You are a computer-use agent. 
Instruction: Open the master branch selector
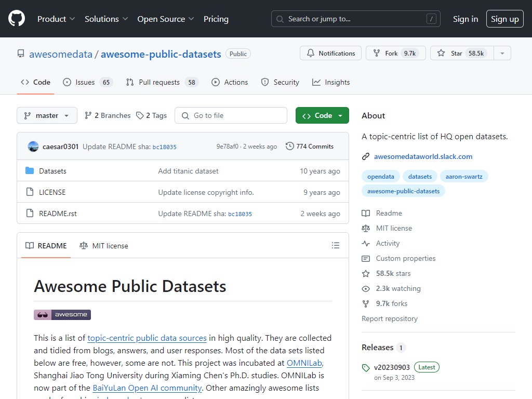tap(47, 115)
